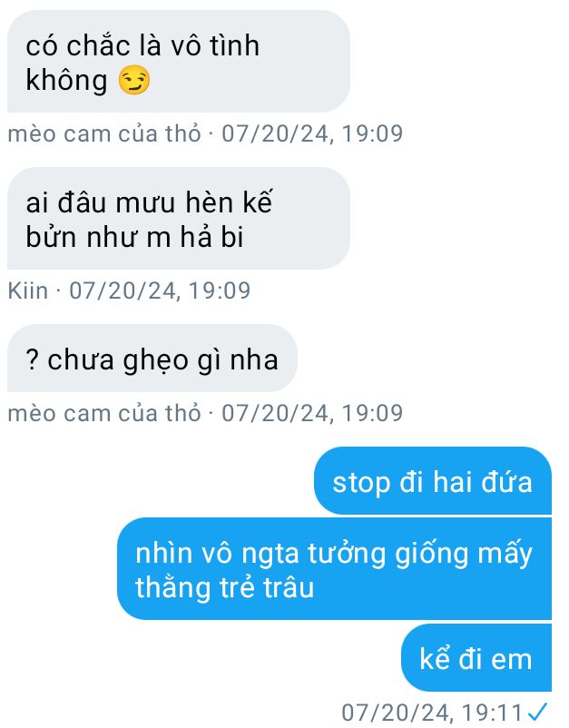Select sent message "kể đi em"
Image resolution: width=569 pixels, height=728 pixels.
click(x=476, y=658)
